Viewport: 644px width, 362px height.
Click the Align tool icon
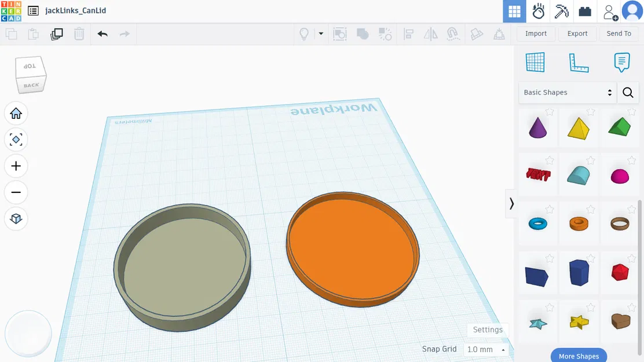pos(408,34)
